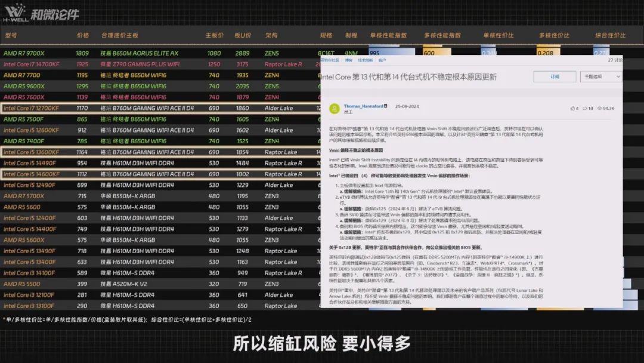Select the Intel Core i5 12400F row name
The height and width of the screenshot is (363, 644).
(30, 218)
